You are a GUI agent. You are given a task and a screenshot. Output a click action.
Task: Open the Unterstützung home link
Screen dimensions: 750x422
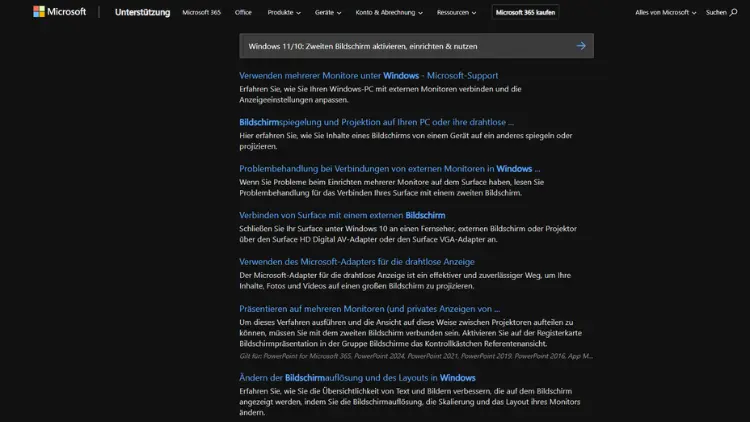click(142, 12)
